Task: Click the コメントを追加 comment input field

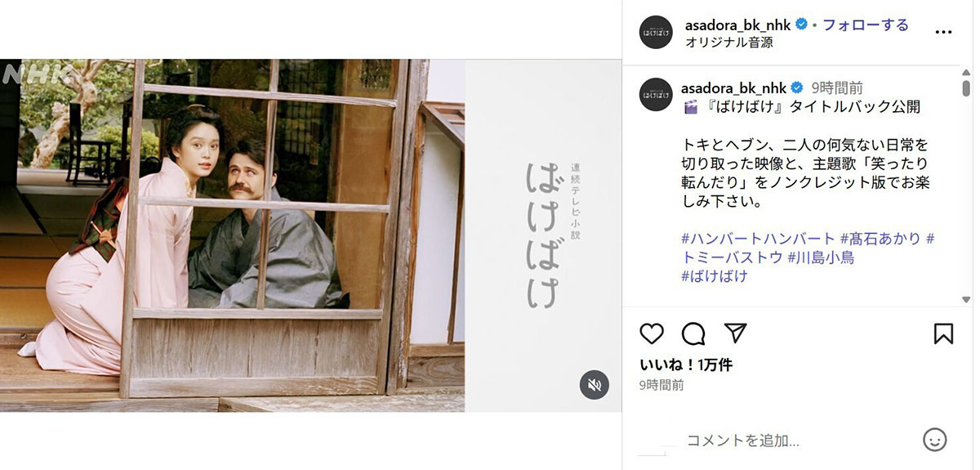Action: [x=784, y=441]
